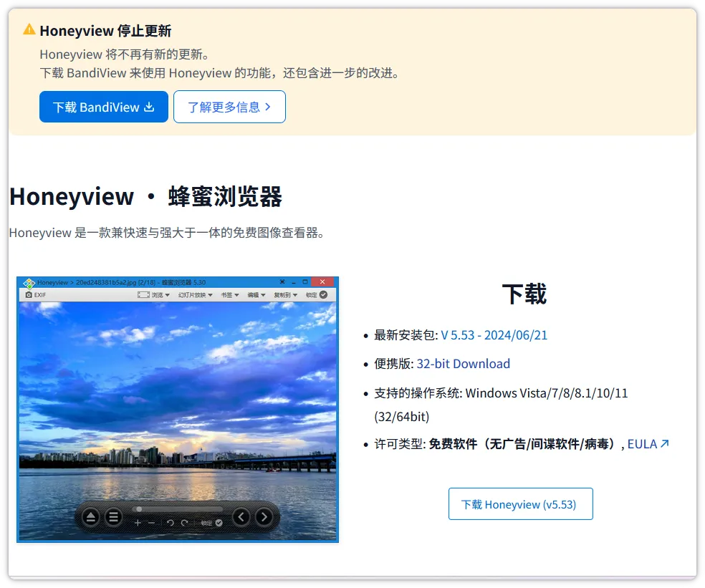Toggle the 锁定 check in top toolbar

323,295
